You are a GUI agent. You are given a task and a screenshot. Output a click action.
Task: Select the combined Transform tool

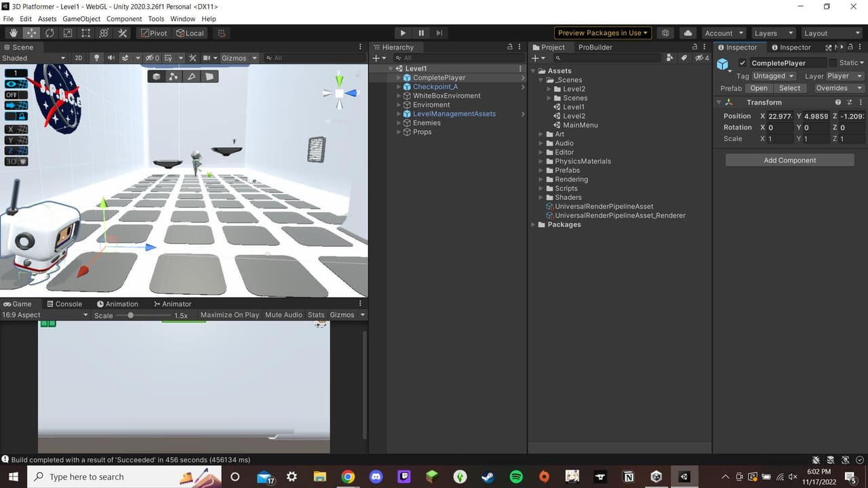coord(104,33)
